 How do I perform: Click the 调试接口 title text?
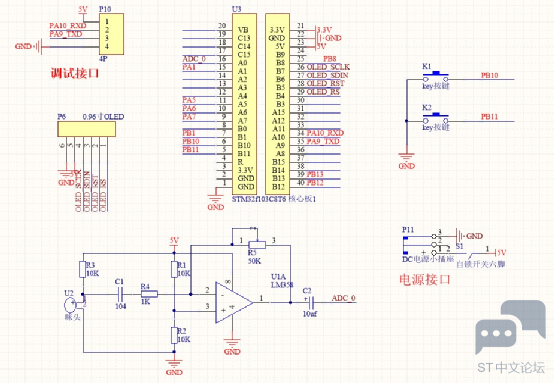[x=75, y=73]
